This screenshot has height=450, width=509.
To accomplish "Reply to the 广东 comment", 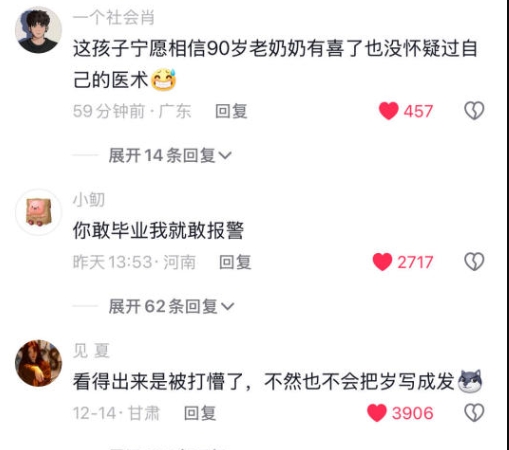I will 231,111.
